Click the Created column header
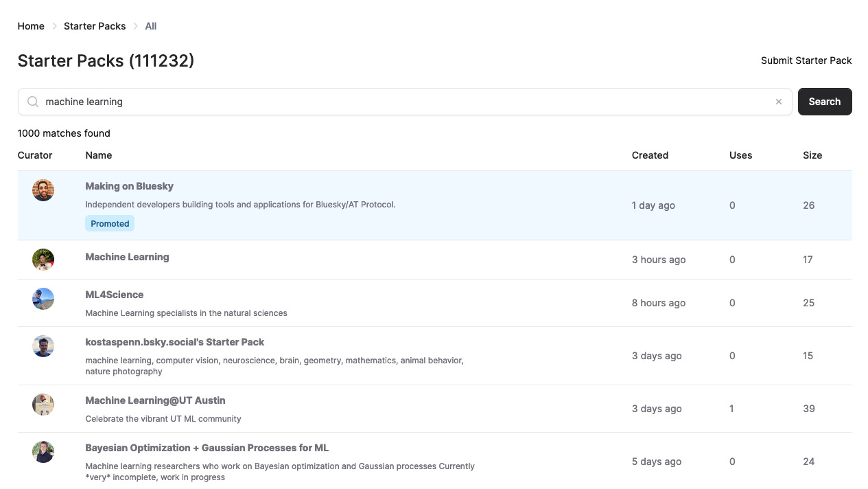Screen dimensions: 868x489 pyautogui.click(x=650, y=155)
